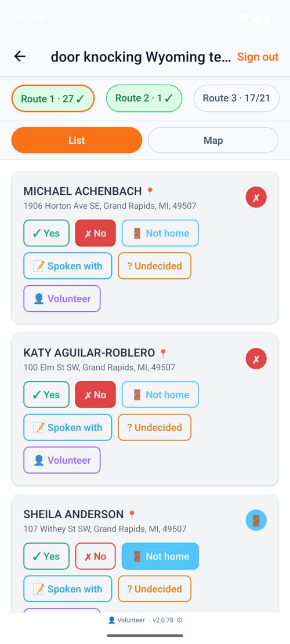The image size is (290, 644).
Task: Open map pin beside Sheila Anderson
Action: (x=132, y=515)
